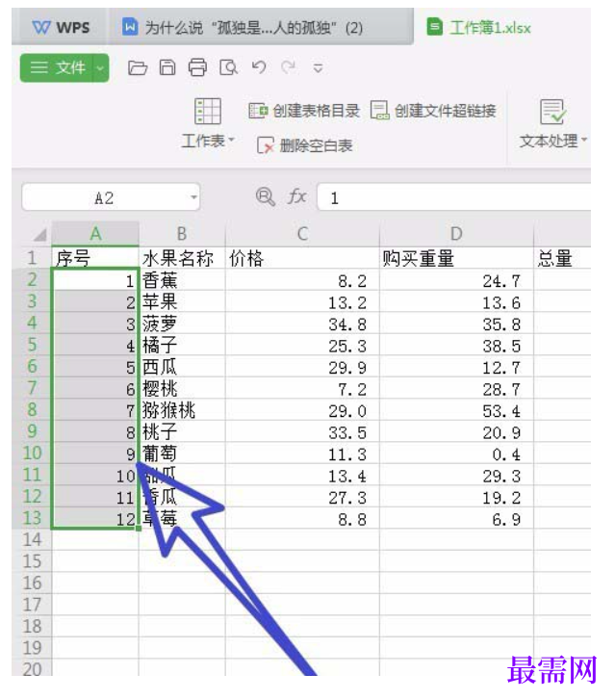
Task: Click the 购买重量 header cell
Action: [x=456, y=258]
